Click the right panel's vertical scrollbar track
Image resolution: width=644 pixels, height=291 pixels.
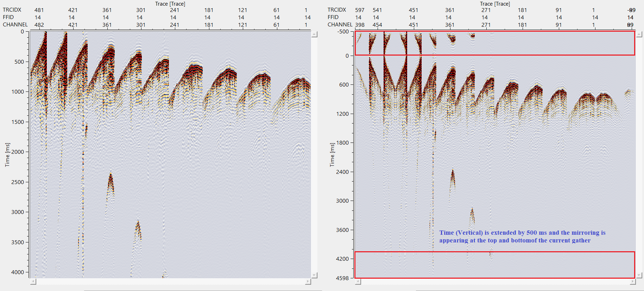[639, 155]
